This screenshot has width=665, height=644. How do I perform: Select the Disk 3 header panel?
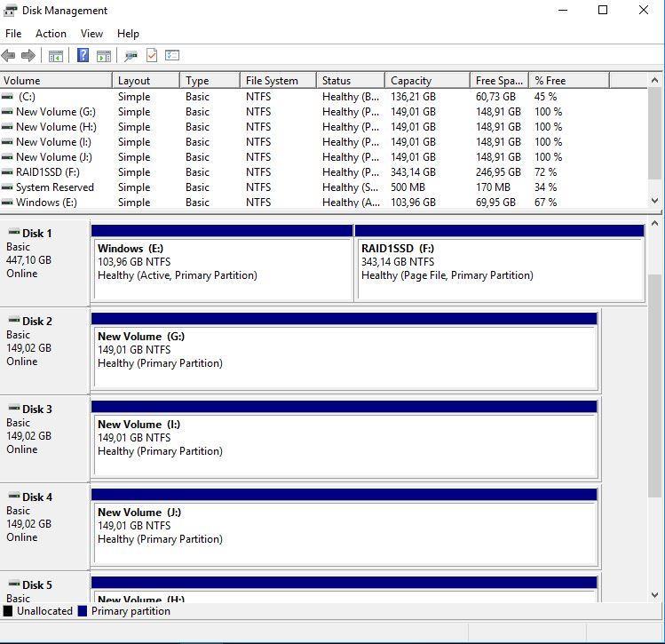coord(44,439)
